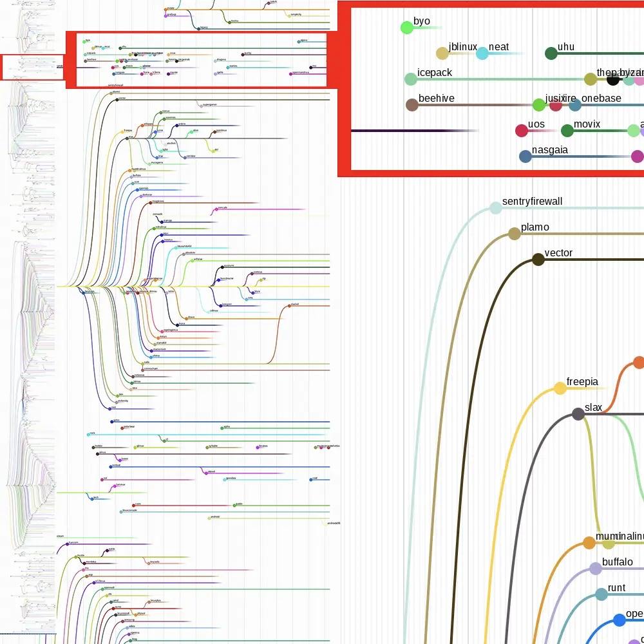Select the zenwalk label
Viewport: 644px width, 644px height.
click(157, 214)
